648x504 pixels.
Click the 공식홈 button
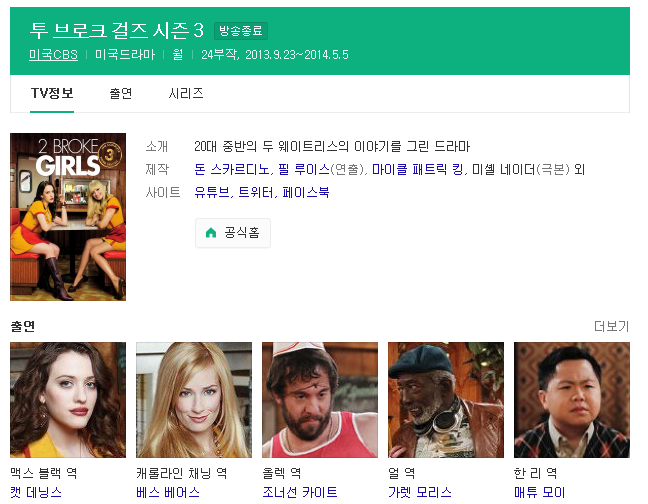[233, 233]
